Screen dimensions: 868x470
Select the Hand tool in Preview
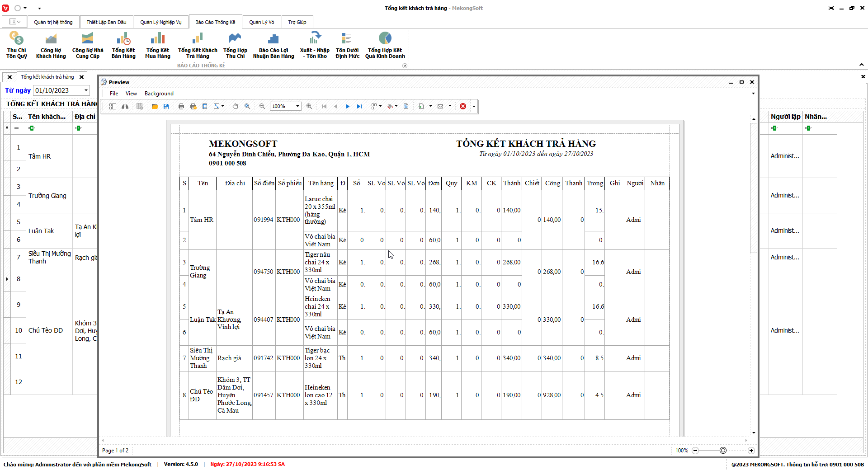[x=235, y=106]
